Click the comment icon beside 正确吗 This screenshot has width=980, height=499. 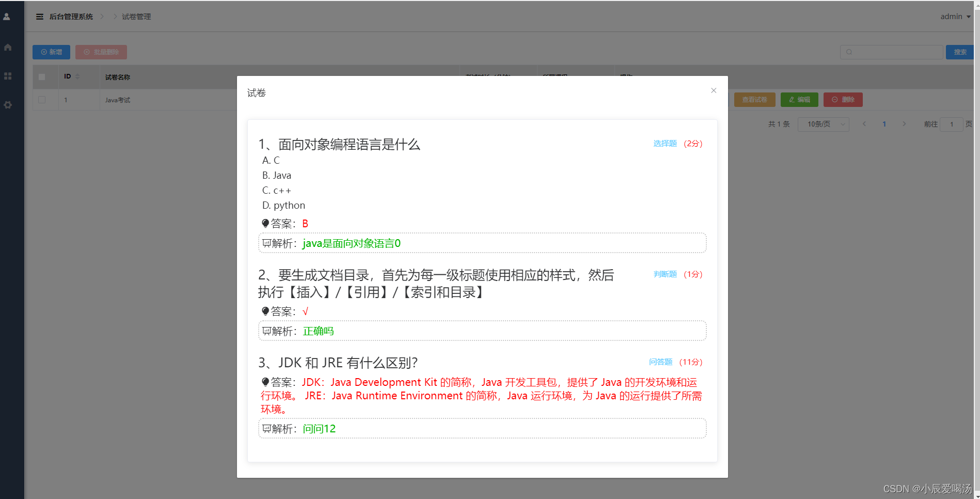point(266,331)
